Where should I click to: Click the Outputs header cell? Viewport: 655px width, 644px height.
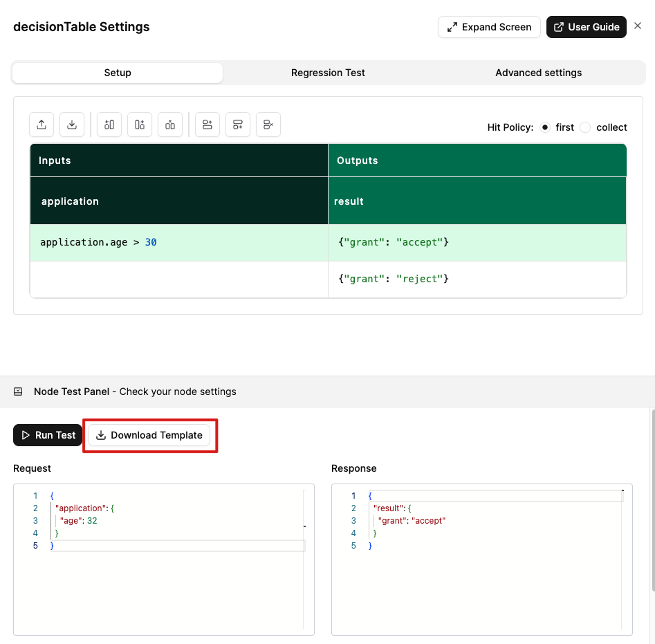pos(477,160)
